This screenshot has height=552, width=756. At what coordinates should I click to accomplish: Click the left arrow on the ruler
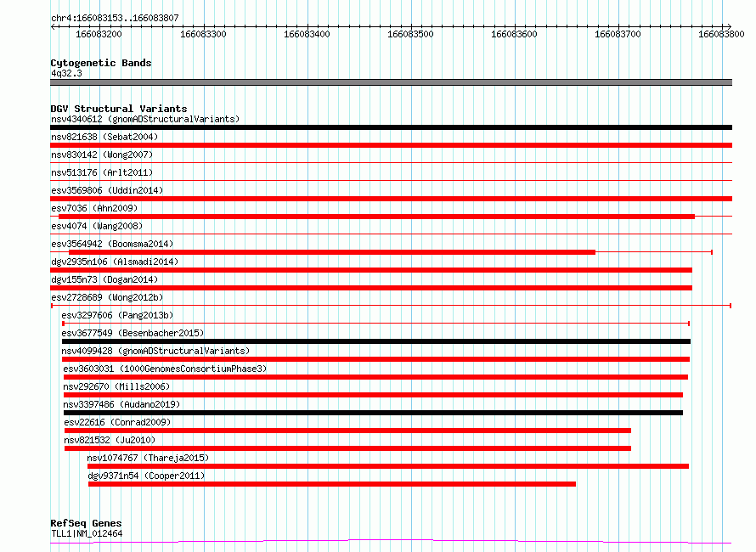click(53, 26)
